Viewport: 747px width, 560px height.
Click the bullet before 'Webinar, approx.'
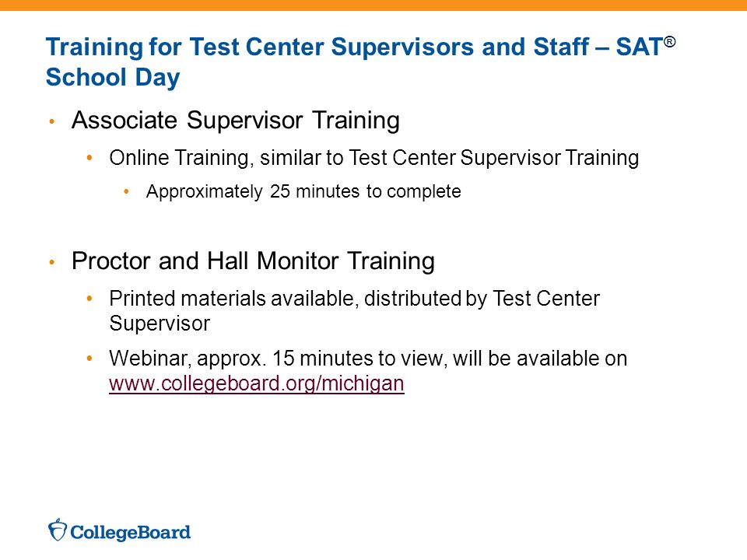click(x=89, y=359)
